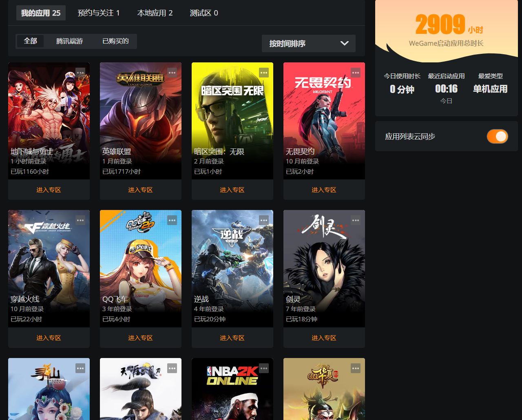Screen dimensions: 522x420
Task: Open more options on 剑灵 card
Action: [356, 220]
